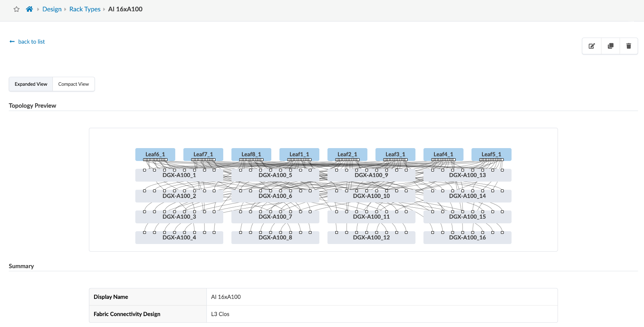
Task: Select the Leaf4_1 node
Action: (443, 154)
